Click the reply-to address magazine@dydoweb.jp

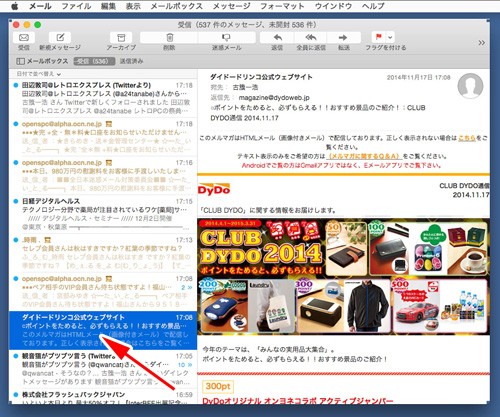274,98
